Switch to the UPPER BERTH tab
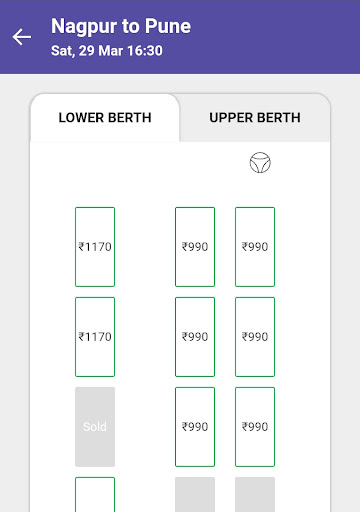Viewport: 360px width, 512px height. [x=255, y=118]
